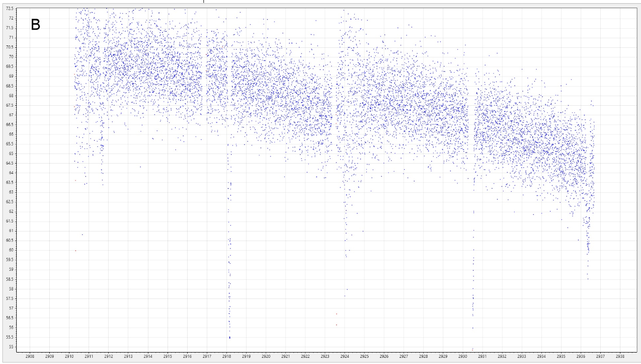Select y-axis tick 64.5
Screen dimensions: 641x364
tap(11, 163)
